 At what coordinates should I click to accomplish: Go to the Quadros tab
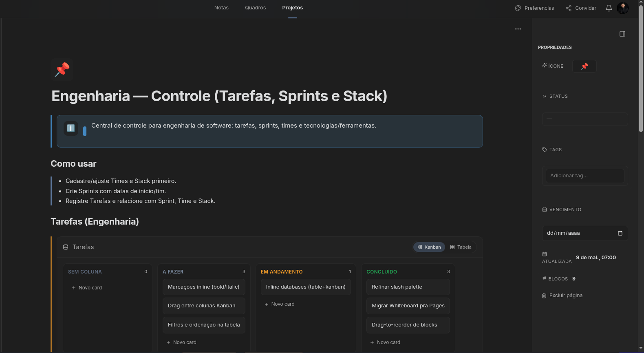[256, 8]
